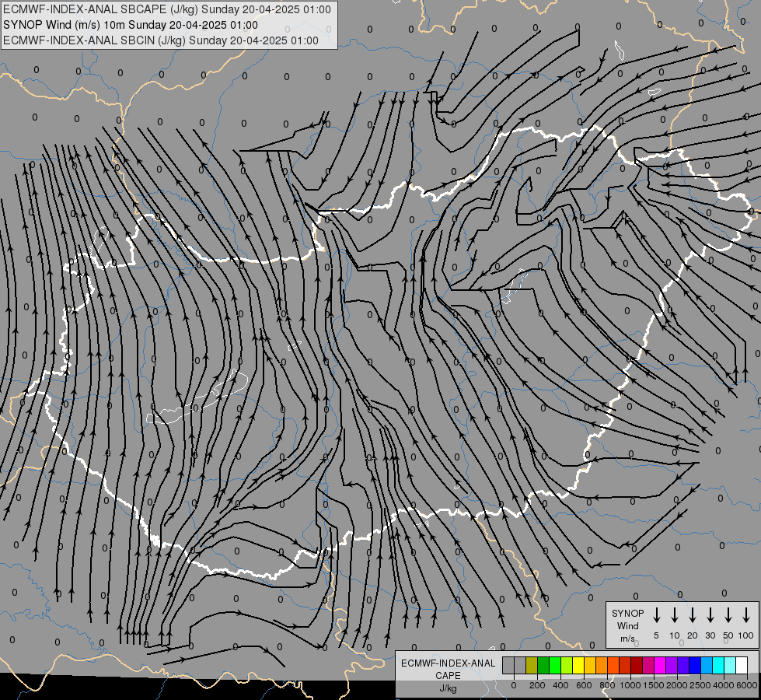Click the 20 m/s wind arrow in legend
The image size is (761, 700).
click(x=693, y=615)
